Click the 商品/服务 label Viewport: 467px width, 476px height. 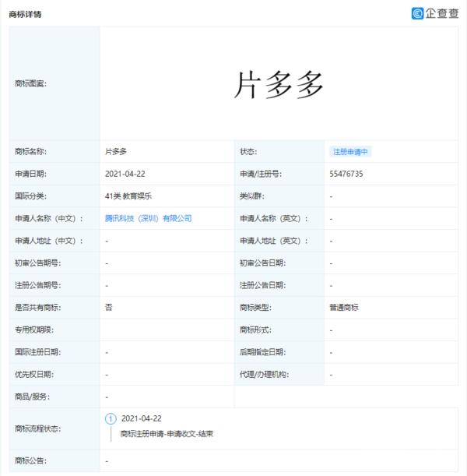(x=32, y=397)
